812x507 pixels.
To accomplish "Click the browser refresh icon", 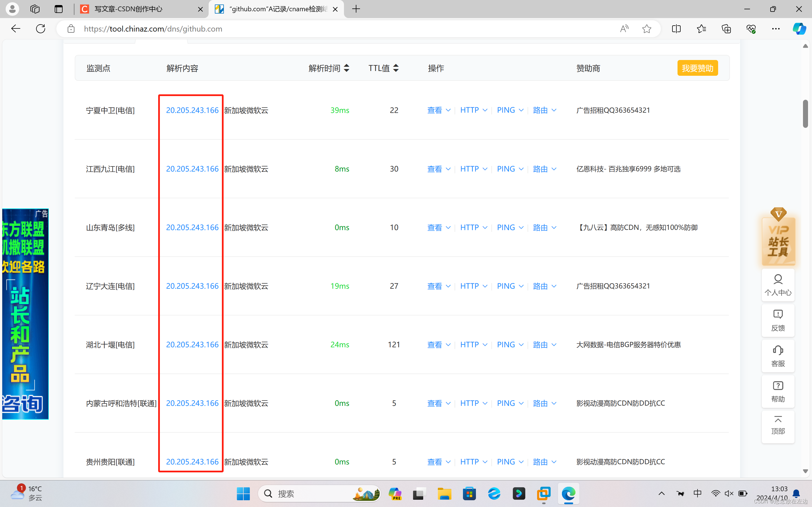I will [x=41, y=29].
